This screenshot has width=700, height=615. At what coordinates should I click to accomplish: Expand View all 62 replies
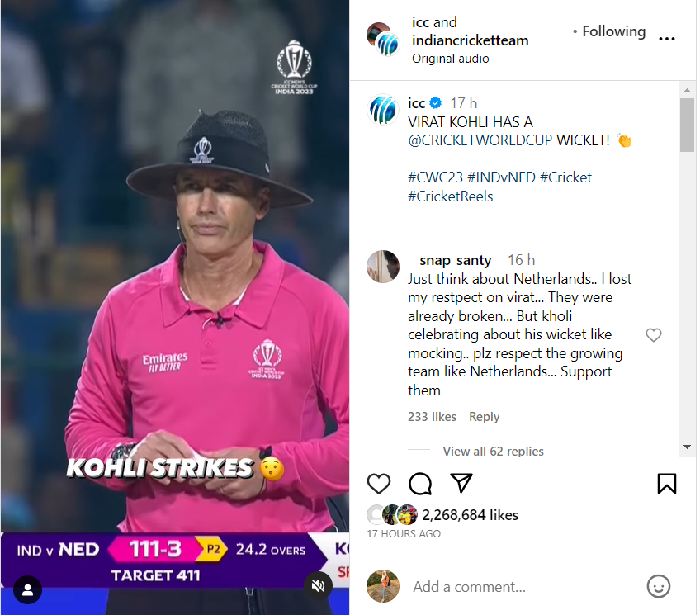[493, 452]
